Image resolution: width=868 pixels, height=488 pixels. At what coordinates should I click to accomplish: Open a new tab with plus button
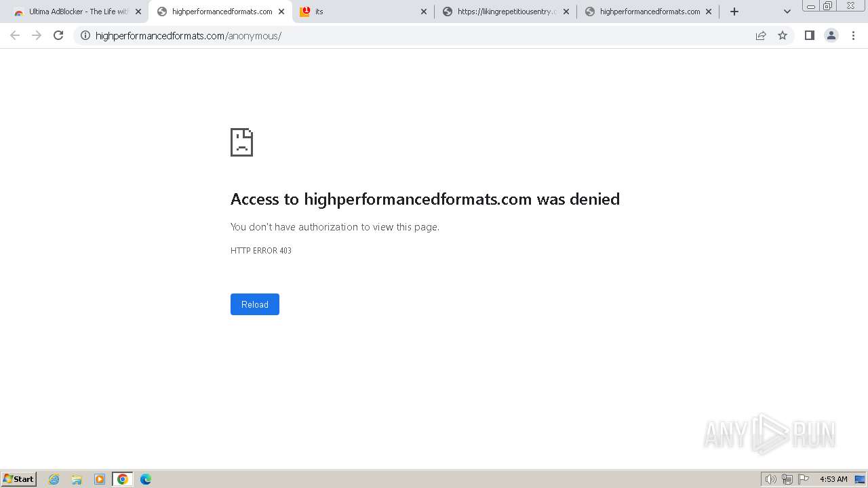(734, 12)
